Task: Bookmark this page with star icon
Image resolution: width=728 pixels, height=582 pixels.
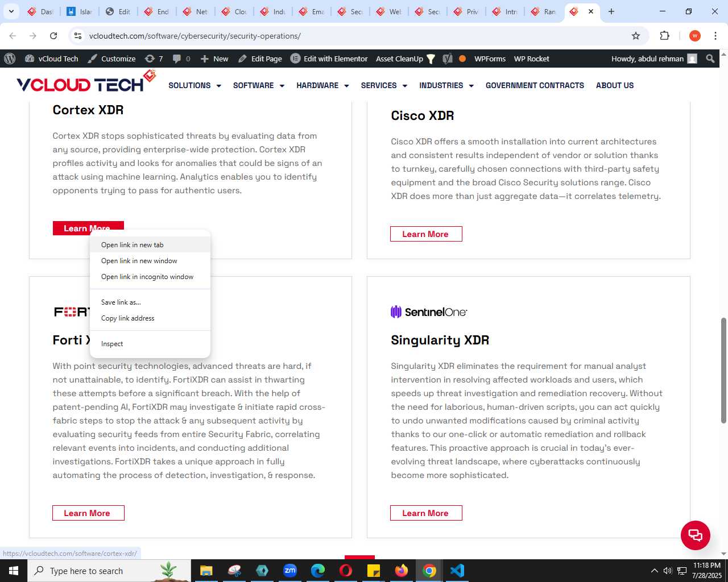Action: [x=636, y=36]
